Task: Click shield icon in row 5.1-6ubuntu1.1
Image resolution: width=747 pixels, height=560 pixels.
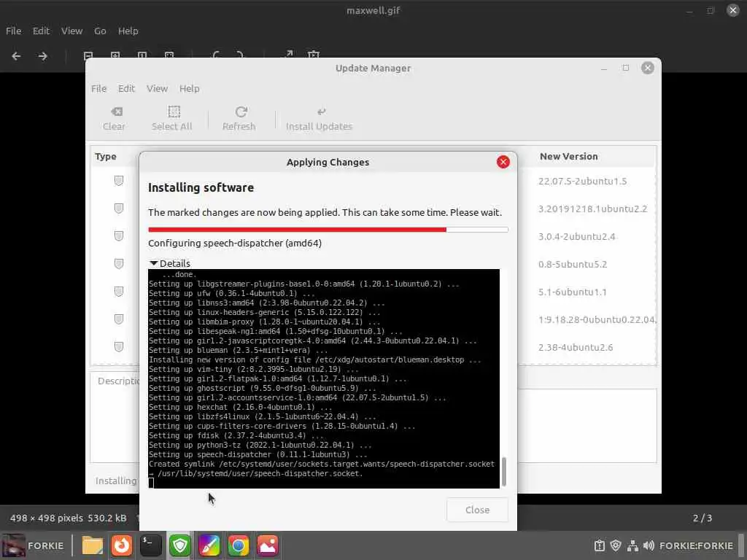Action: point(119,292)
